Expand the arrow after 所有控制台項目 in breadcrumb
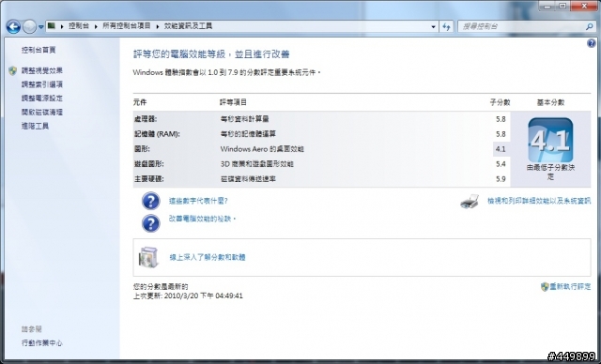 click(x=157, y=26)
